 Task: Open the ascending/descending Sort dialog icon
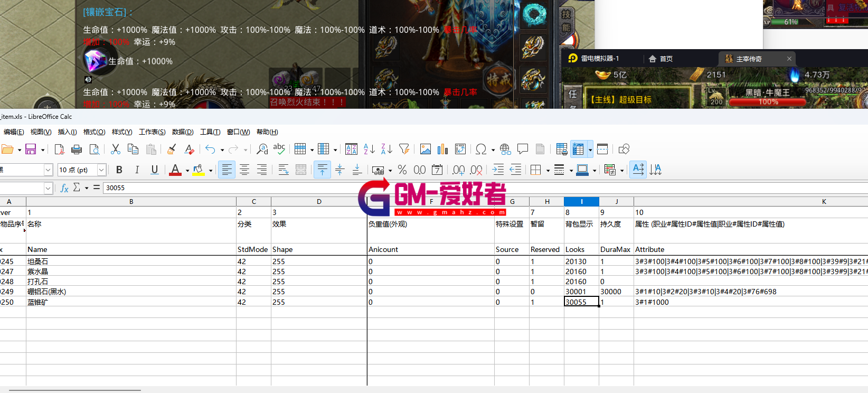pos(351,149)
